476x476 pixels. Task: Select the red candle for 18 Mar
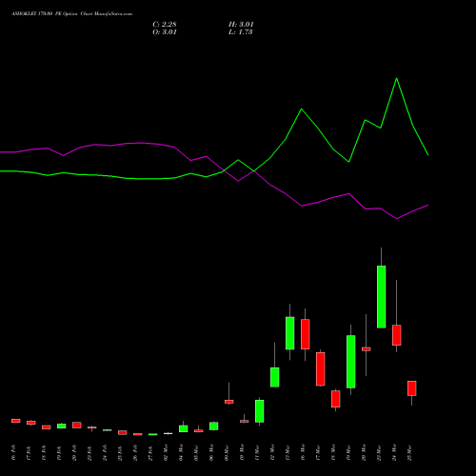pos(336,399)
